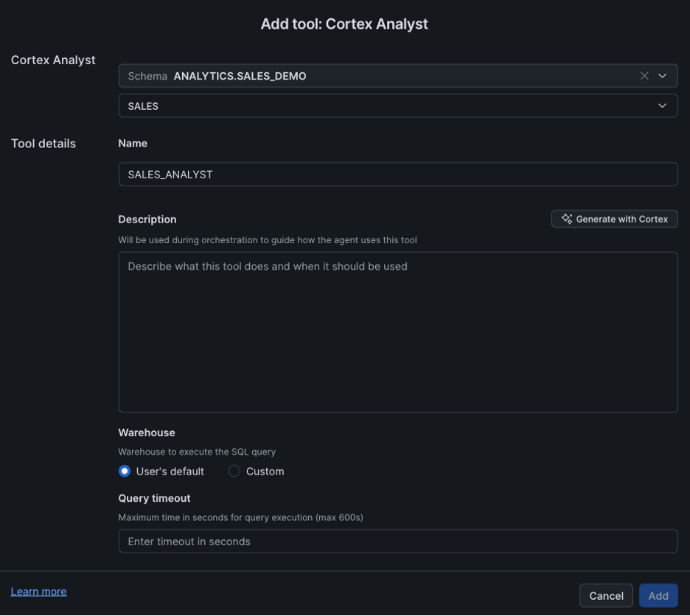
Task: Click the sparkle icon in Generate button
Action: click(x=567, y=219)
